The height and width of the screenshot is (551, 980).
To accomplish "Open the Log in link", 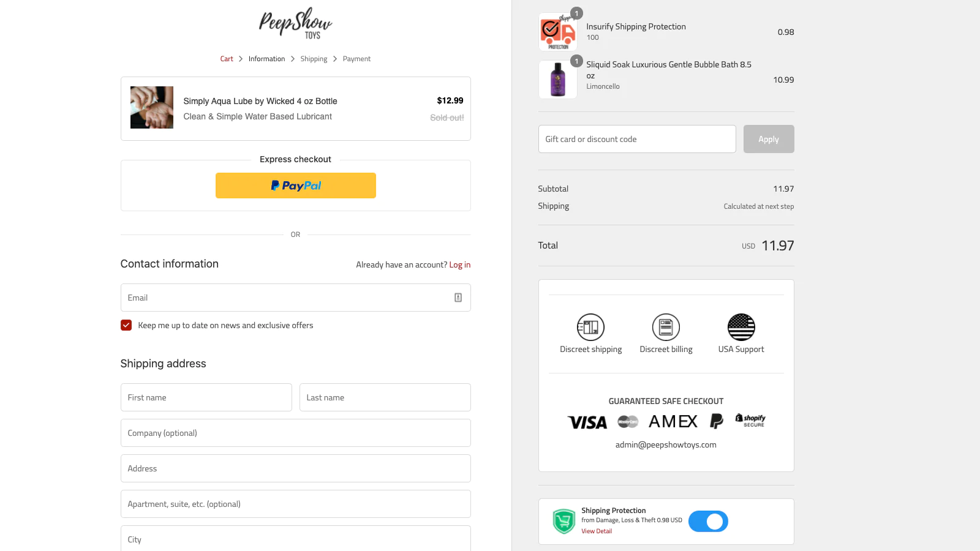I will (459, 264).
